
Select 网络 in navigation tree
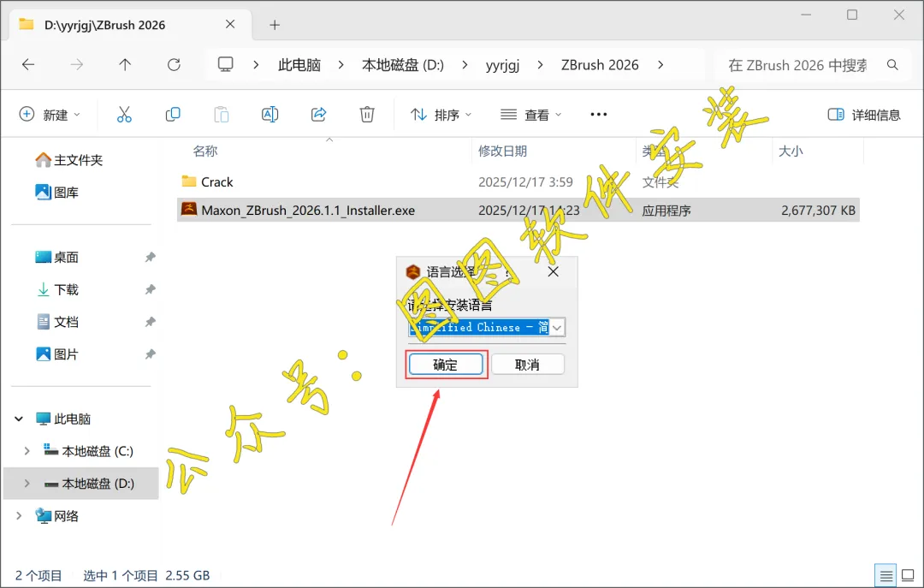pos(57,516)
